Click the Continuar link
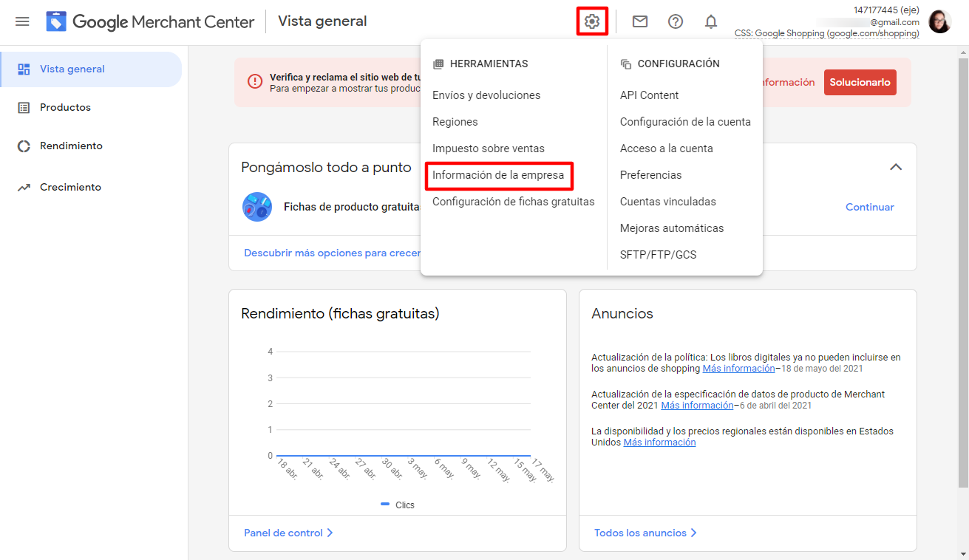The height and width of the screenshot is (560, 969). pos(870,207)
